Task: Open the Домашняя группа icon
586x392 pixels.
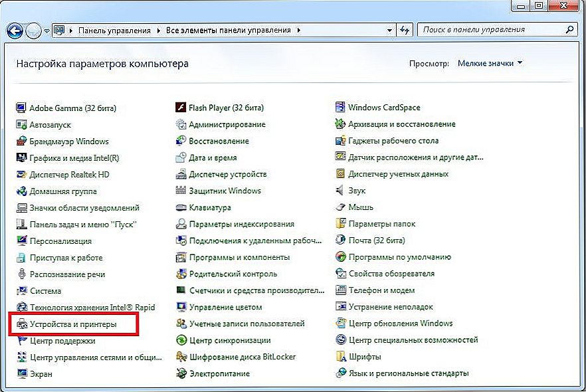Action: 21,191
